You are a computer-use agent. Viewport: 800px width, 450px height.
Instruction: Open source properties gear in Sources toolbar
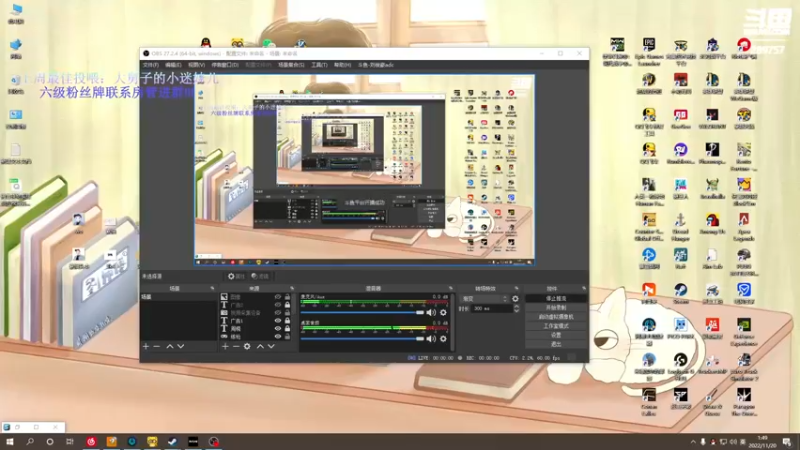coord(247,346)
